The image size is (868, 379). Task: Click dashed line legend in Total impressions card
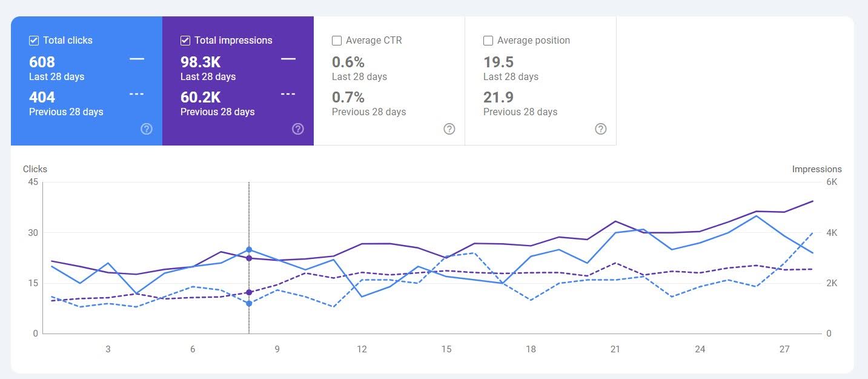pos(288,94)
